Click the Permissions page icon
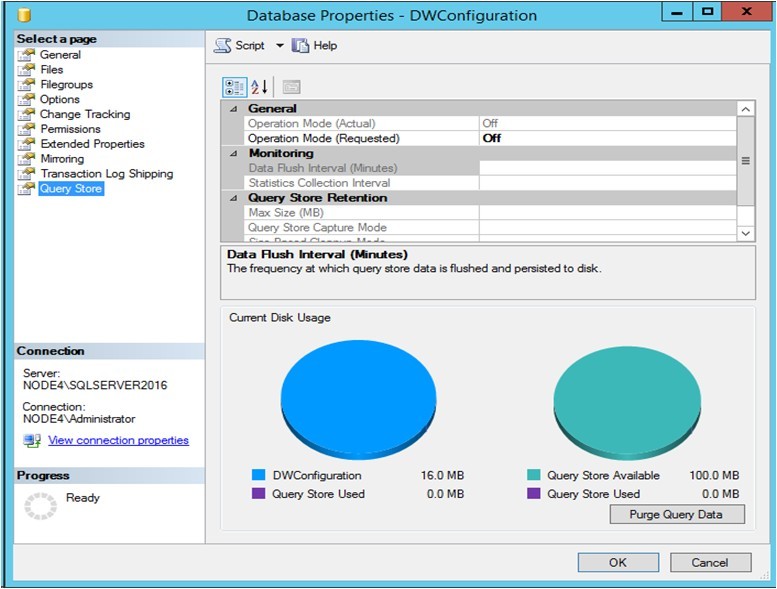 pos(27,129)
